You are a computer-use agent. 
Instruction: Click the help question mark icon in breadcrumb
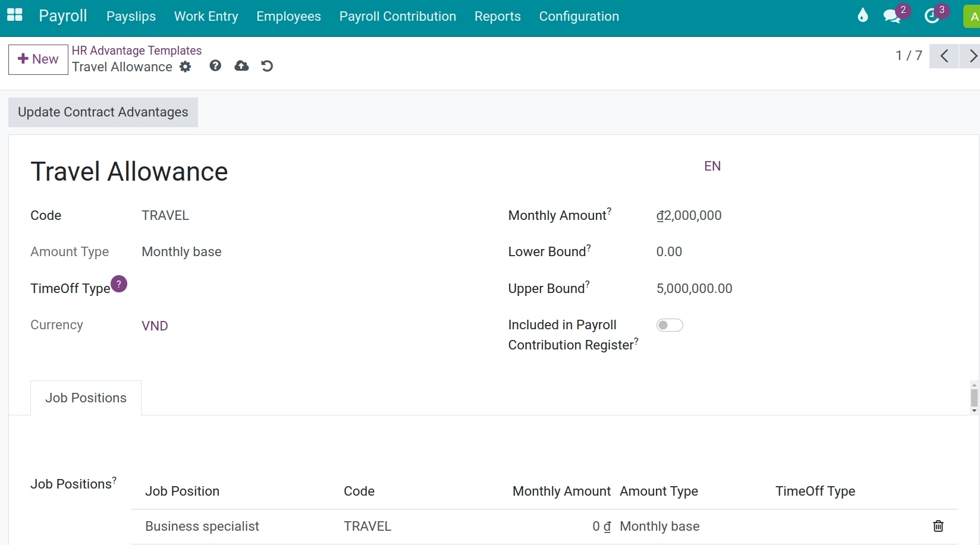click(215, 66)
